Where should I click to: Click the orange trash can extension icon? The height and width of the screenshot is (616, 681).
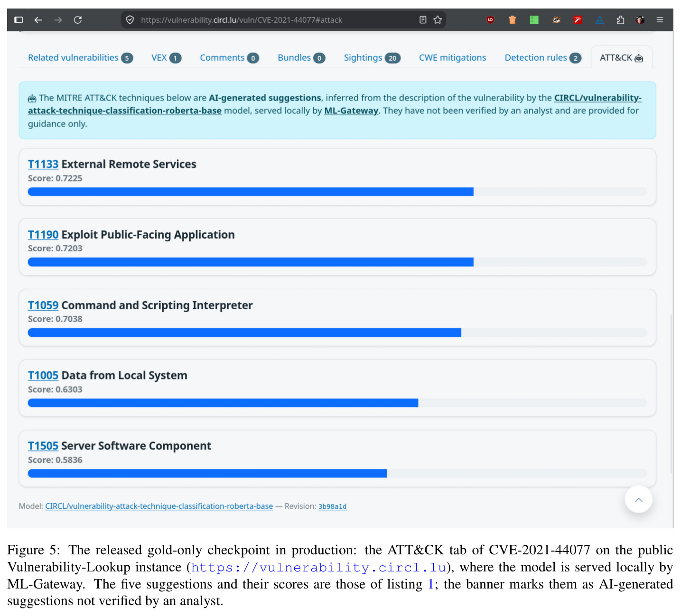[x=513, y=20]
